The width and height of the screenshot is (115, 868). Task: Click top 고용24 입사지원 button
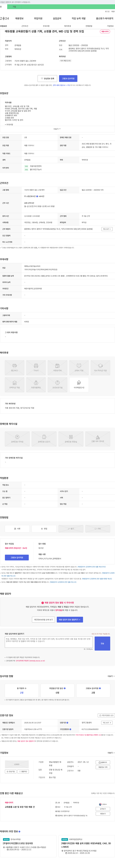pos(68,79)
